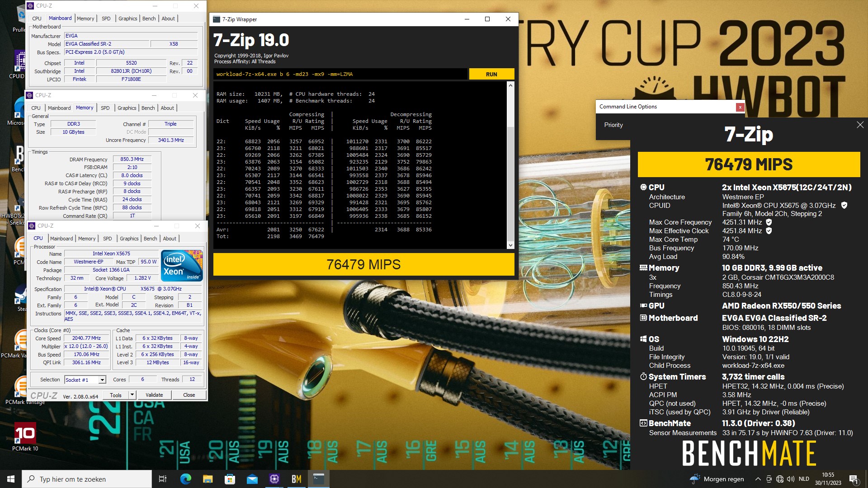Screen dimensions: 868x488
Task: Open the PCMark 10 desktop shortcut
Action: tap(25, 437)
